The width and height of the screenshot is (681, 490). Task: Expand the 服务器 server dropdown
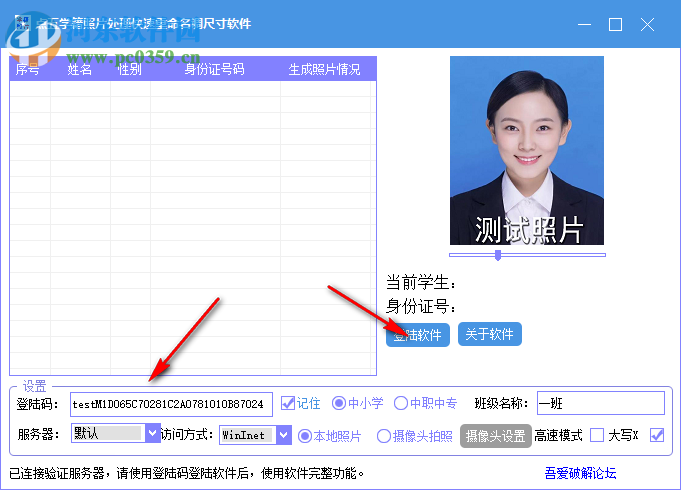(152, 433)
